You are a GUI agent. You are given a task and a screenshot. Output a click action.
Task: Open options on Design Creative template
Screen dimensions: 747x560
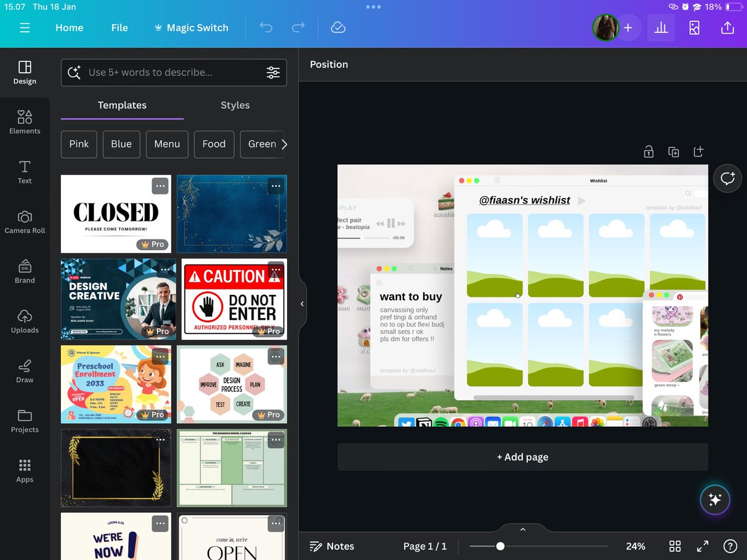click(x=165, y=271)
